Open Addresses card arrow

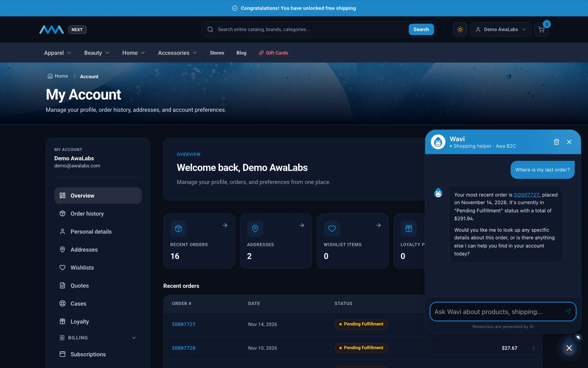tap(302, 225)
